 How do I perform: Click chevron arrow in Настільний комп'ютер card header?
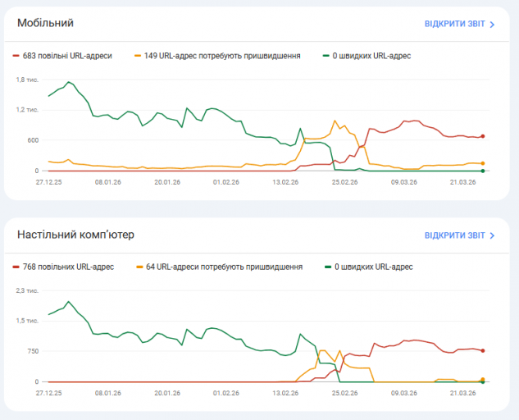[492, 236]
